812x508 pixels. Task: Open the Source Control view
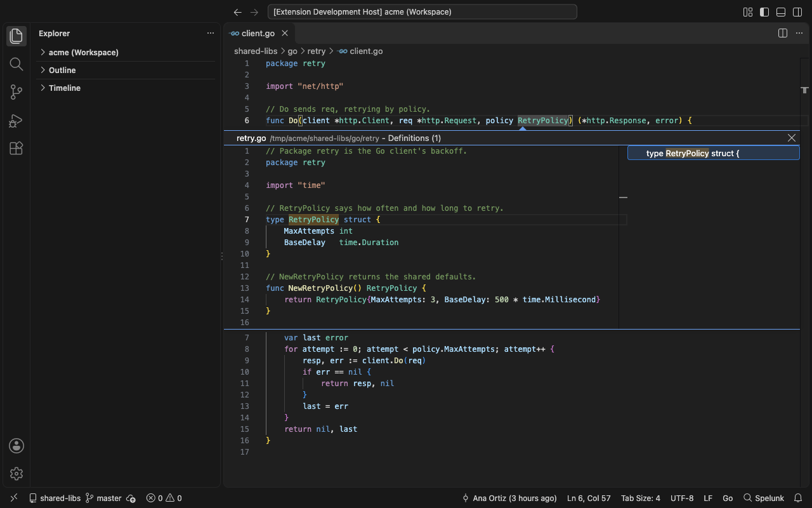coord(16,92)
